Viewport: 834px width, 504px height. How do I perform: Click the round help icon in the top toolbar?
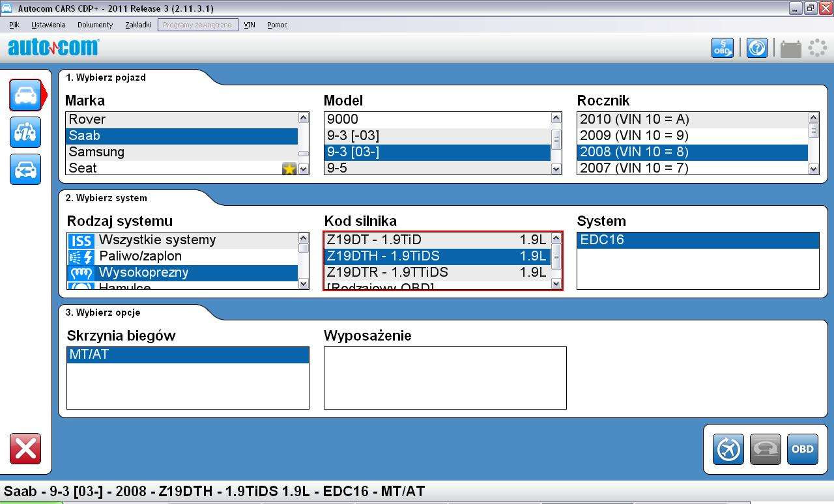[x=756, y=48]
